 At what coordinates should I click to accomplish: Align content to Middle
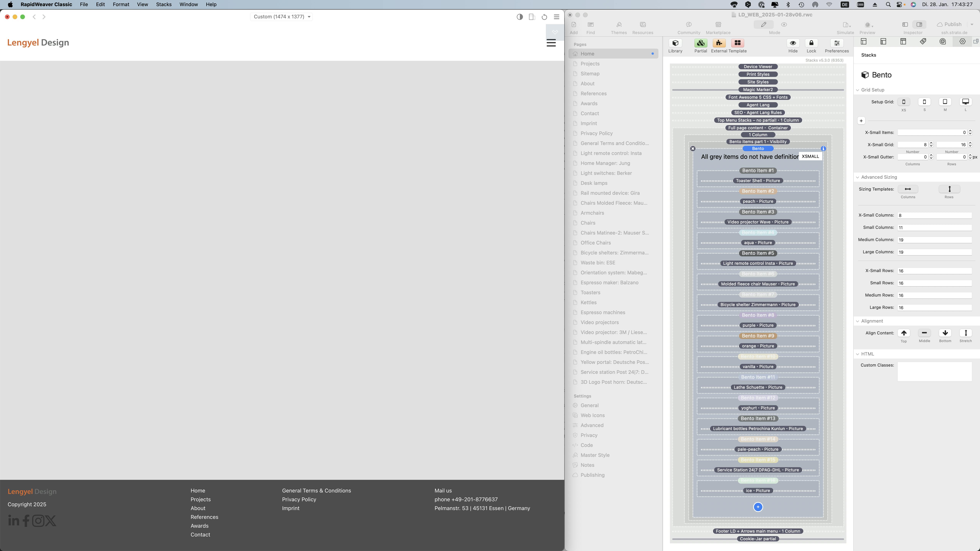click(x=924, y=333)
